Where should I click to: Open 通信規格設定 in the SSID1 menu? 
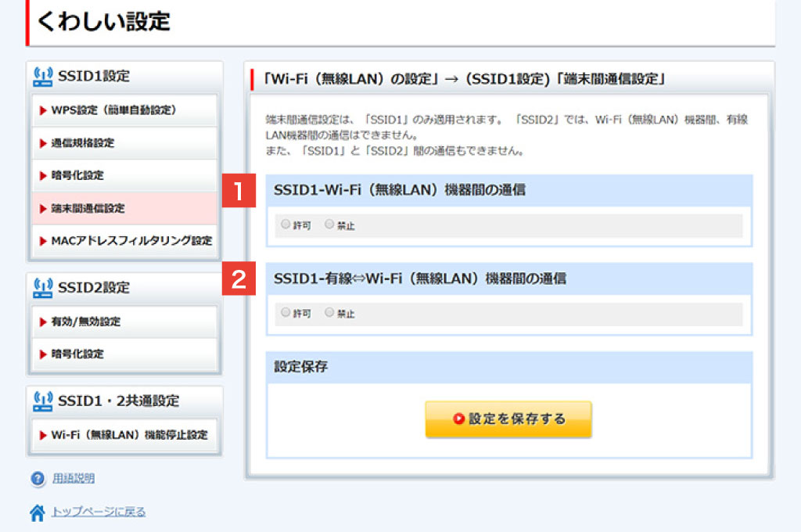pos(124,143)
